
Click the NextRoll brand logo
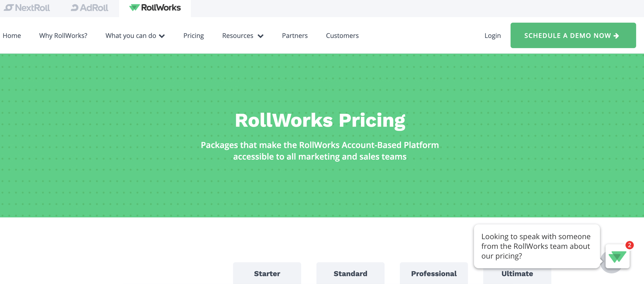[27, 8]
